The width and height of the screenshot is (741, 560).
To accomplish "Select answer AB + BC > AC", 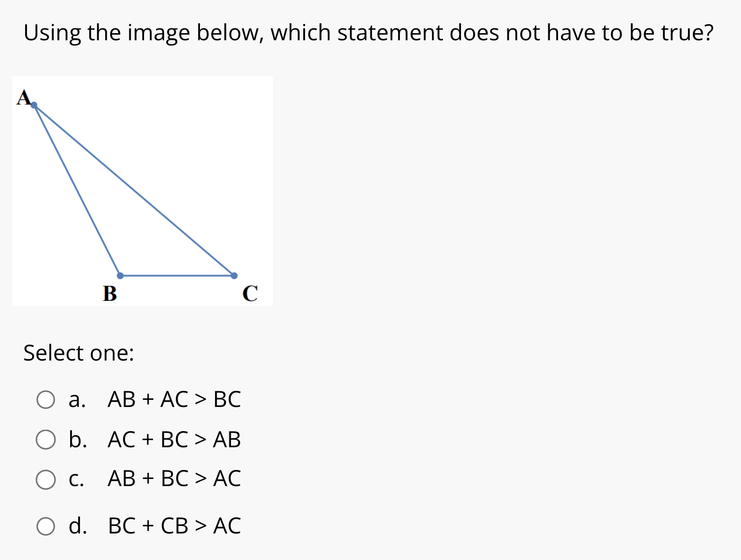I will (x=174, y=479).
